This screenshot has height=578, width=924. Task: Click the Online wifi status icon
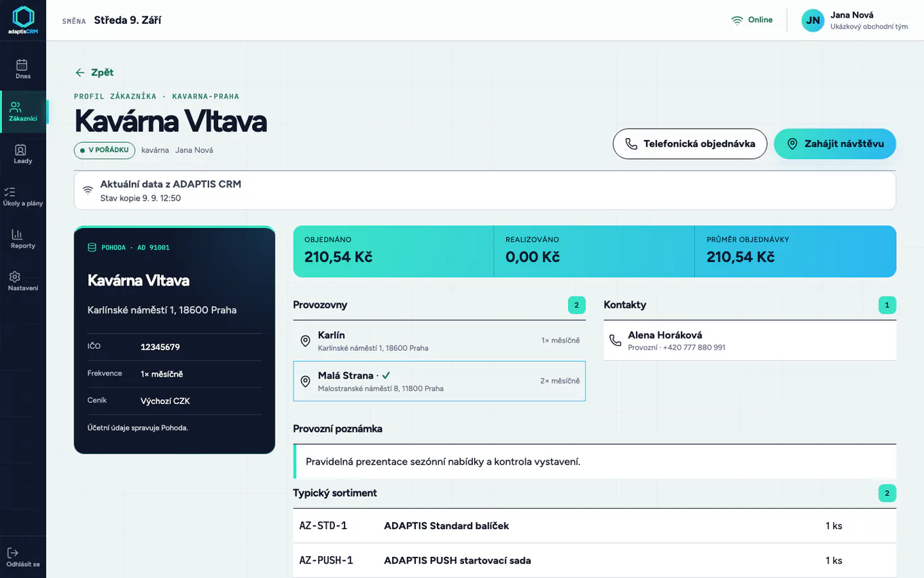[737, 20]
